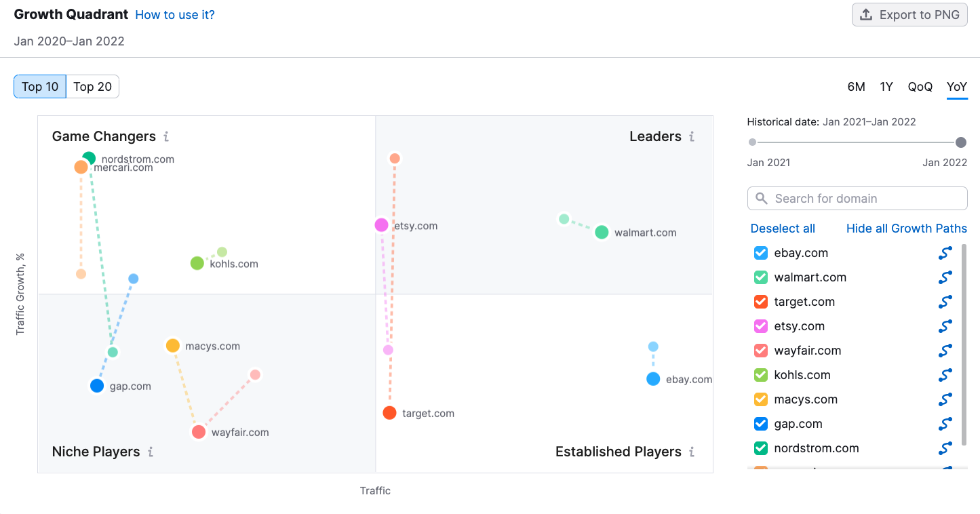This screenshot has width=980, height=514.
Task: Click the Jan 2021 slider start point
Action: [752, 142]
